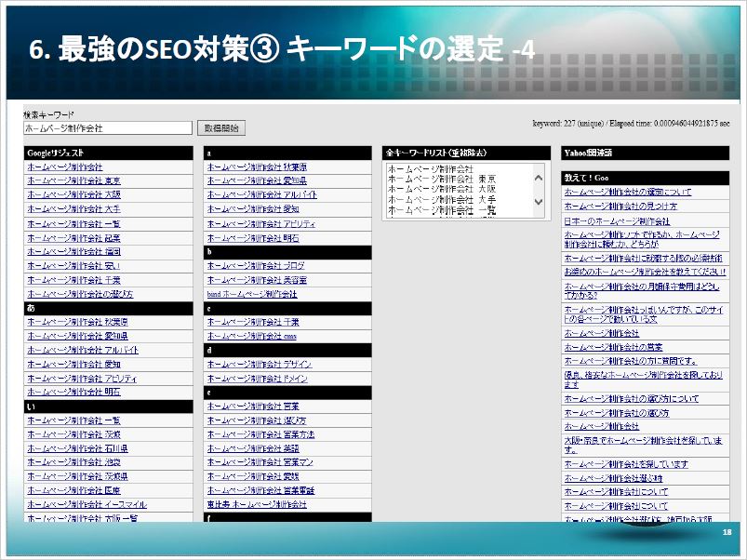Open '日本一のホームページ制作会社' under 教えて！Goo
Viewport: 747px width, 560px height.
tap(617, 221)
